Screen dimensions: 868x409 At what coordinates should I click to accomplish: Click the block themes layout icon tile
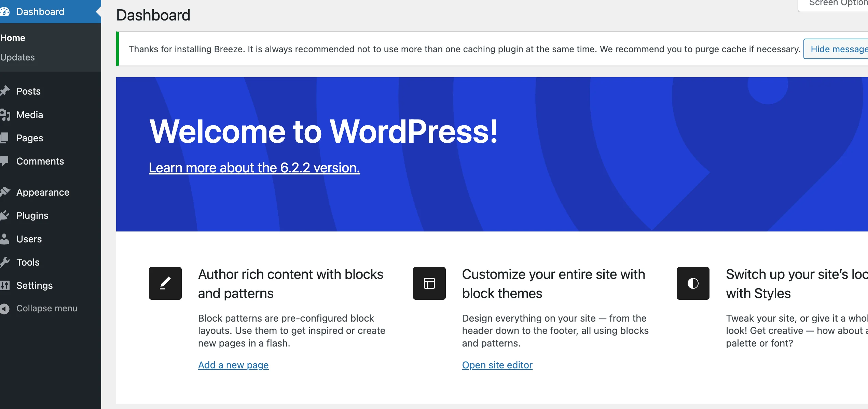point(429,283)
